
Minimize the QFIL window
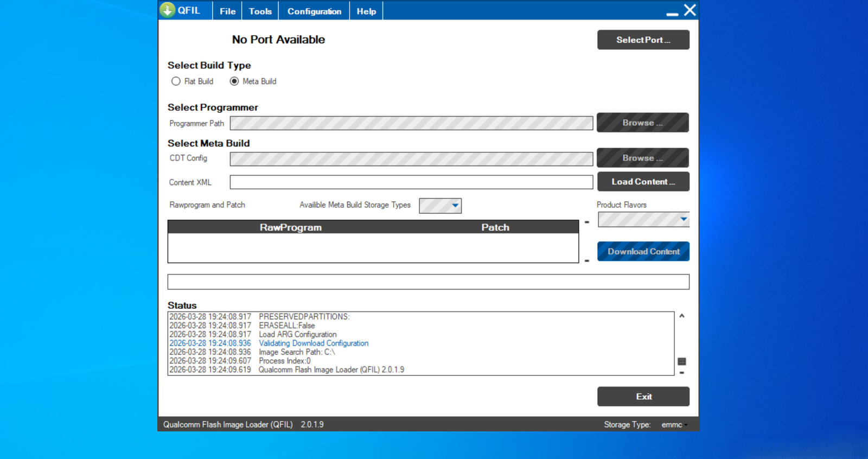[x=672, y=13]
